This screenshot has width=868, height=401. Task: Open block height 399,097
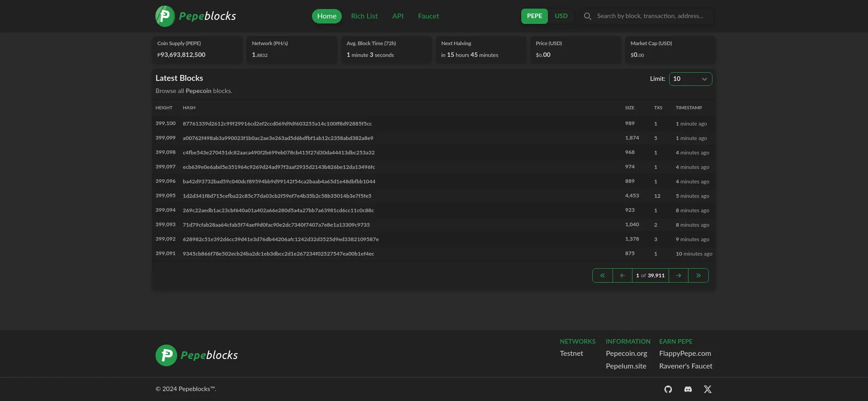pyautogui.click(x=165, y=167)
